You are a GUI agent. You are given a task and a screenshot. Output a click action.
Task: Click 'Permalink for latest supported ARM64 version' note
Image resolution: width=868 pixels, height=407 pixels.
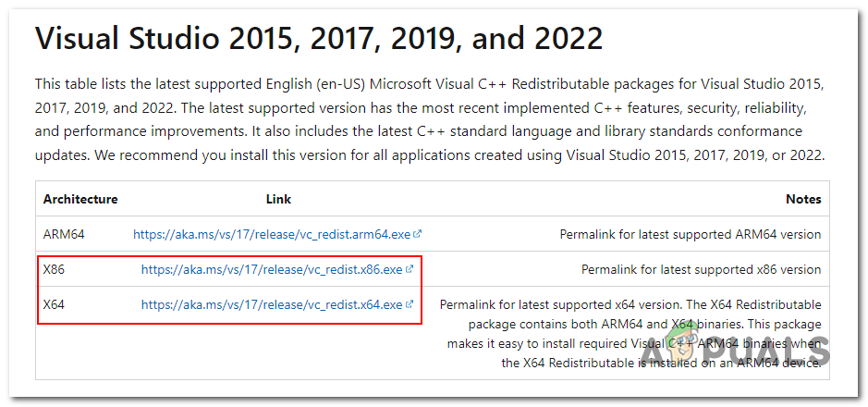pyautogui.click(x=691, y=234)
